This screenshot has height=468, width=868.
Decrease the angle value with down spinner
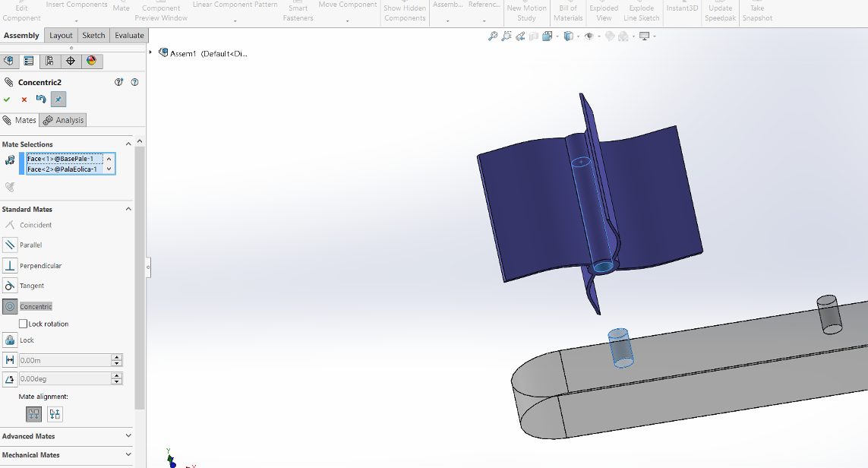pos(116,381)
